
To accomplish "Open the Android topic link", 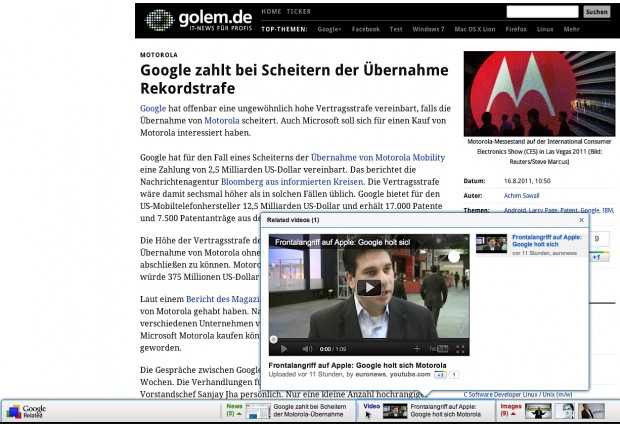I will [514, 210].
